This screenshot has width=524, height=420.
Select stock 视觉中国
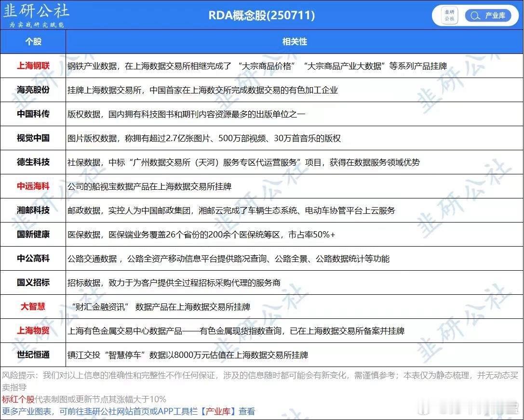[33, 138]
